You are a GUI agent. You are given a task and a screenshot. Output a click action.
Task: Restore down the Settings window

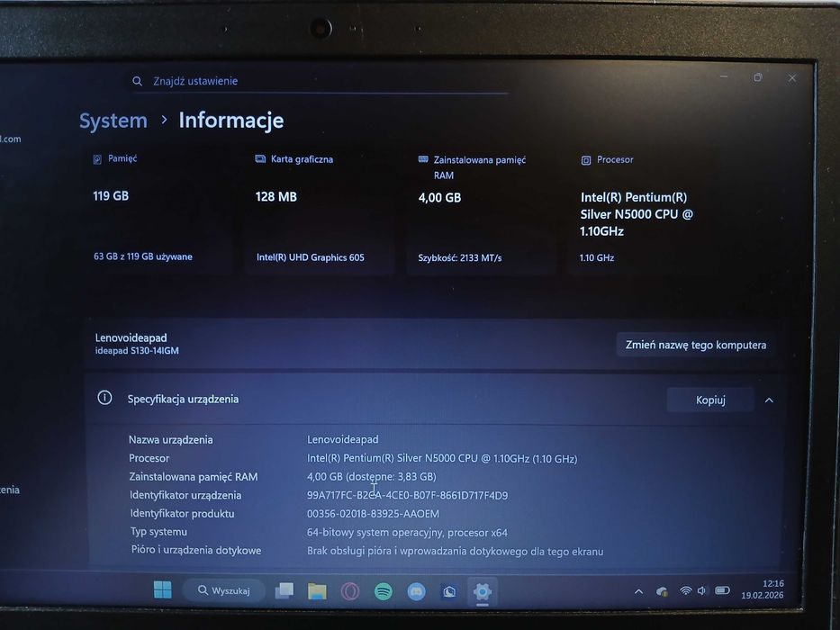(x=757, y=77)
